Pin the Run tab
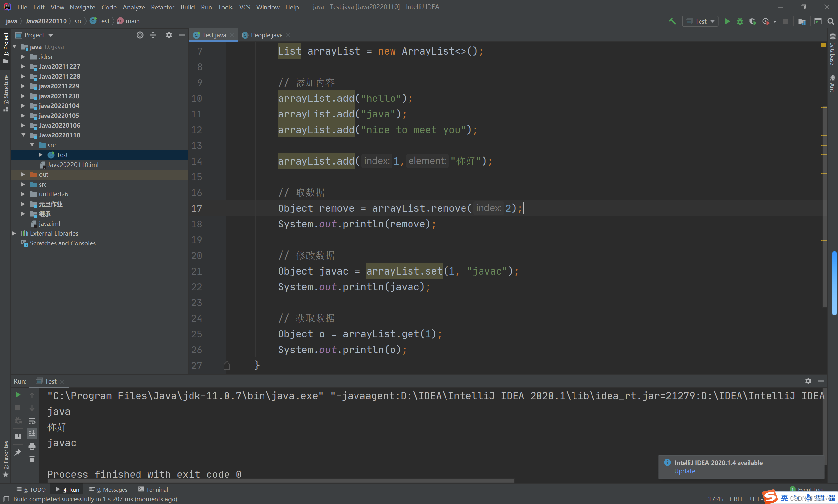The image size is (838, 504). coord(18,452)
